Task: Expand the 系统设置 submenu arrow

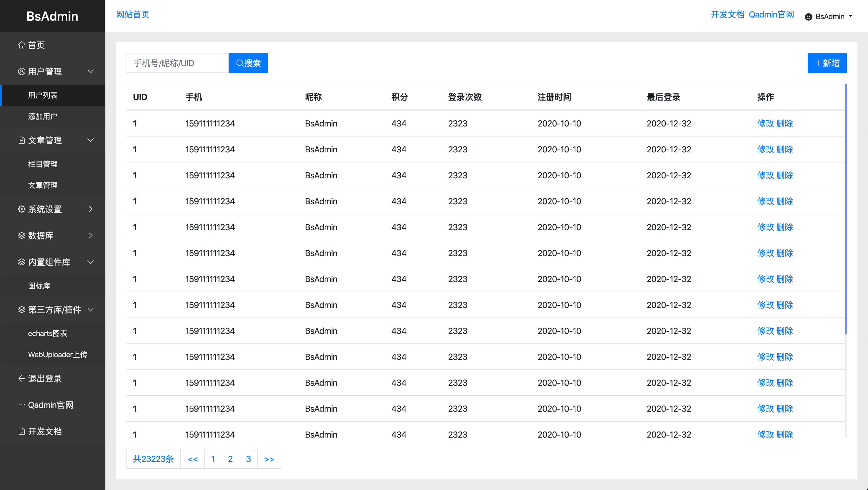Action: 90,209
